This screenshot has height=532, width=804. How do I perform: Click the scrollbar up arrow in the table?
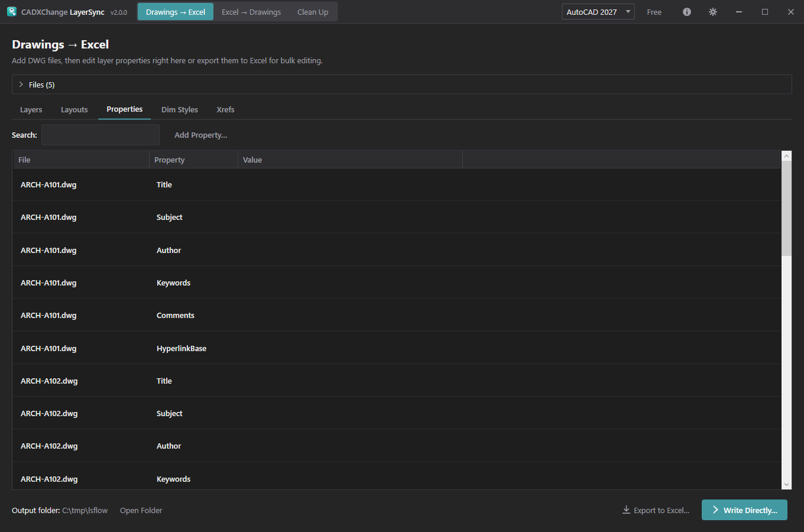[786, 156]
